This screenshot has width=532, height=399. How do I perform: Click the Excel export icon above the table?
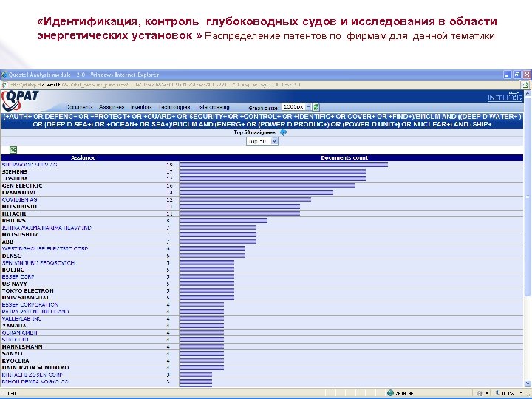pyautogui.click(x=13, y=149)
